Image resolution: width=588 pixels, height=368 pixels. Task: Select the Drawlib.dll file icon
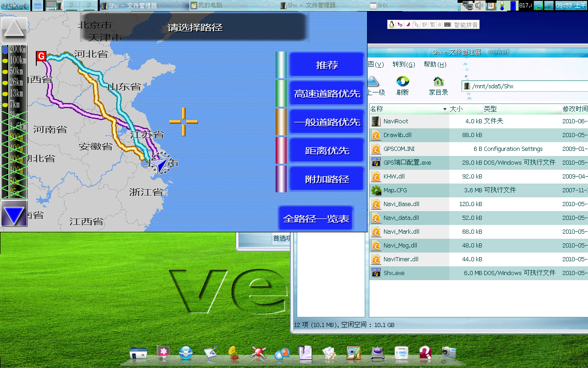(376, 135)
